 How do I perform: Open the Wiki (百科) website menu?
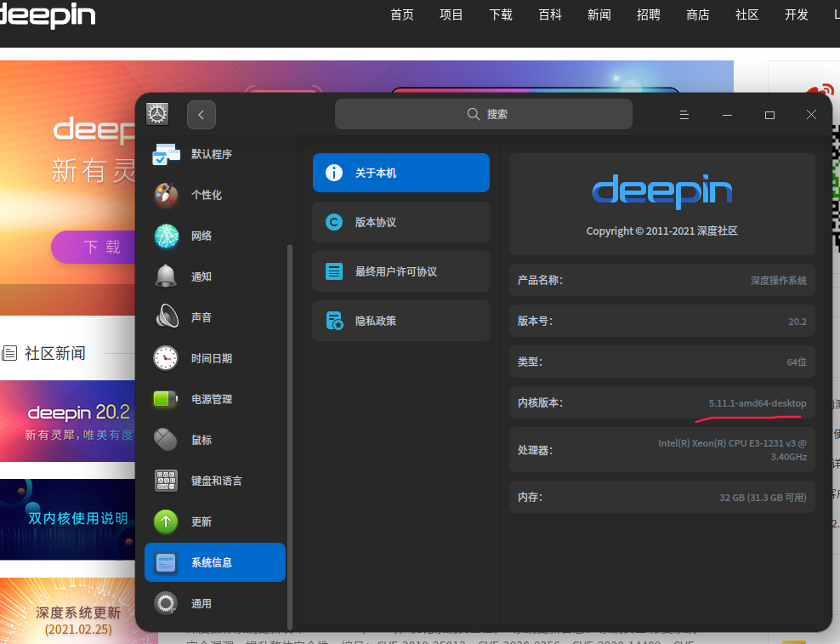(550, 14)
